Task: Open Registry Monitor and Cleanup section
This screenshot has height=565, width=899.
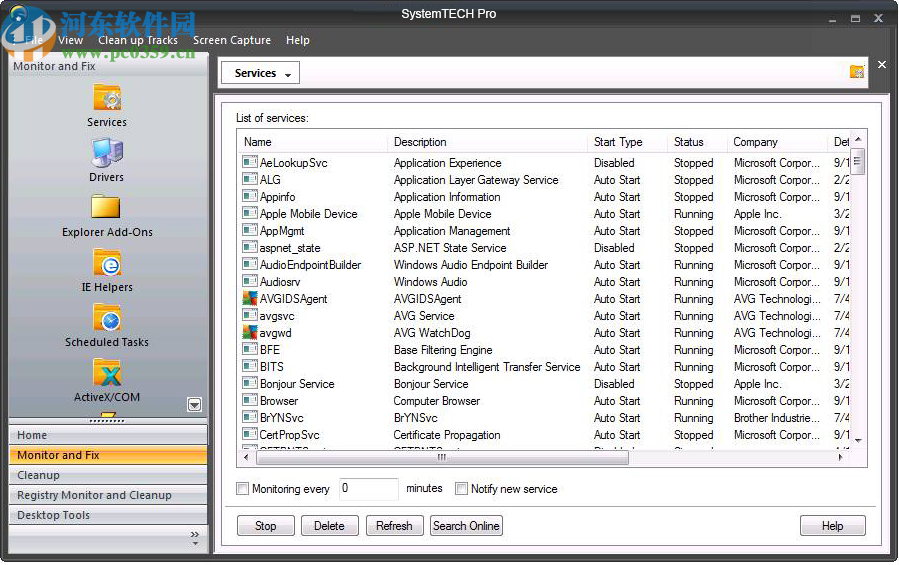Action: coord(108,495)
